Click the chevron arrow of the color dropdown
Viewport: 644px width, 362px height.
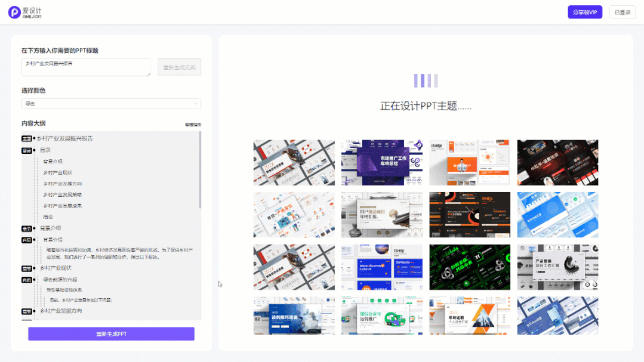tap(196, 103)
